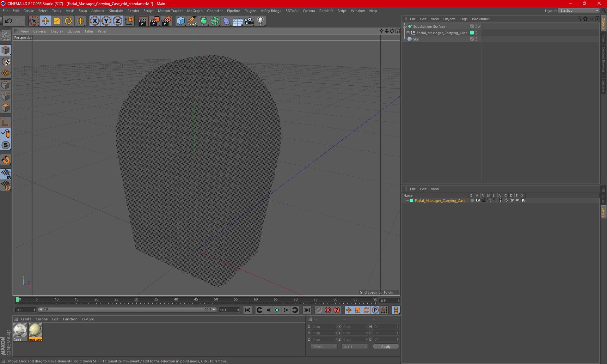Click Make Editable icon in left toolbar

pos(6,36)
